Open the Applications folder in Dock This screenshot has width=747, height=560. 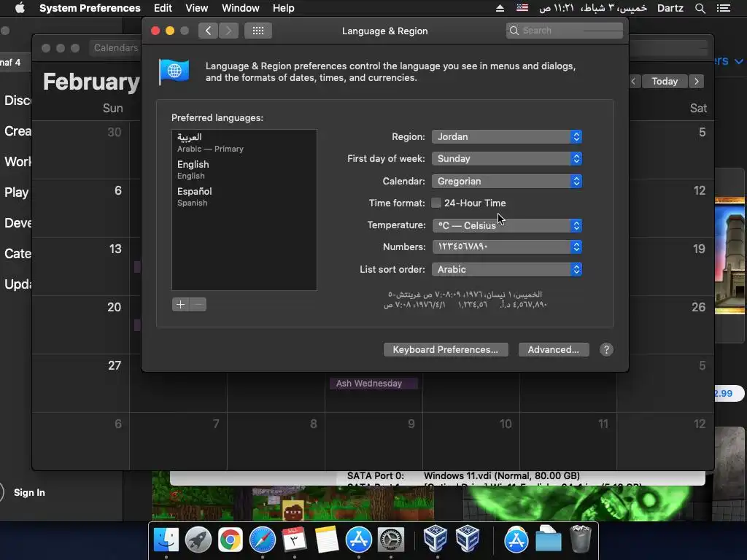(x=516, y=540)
